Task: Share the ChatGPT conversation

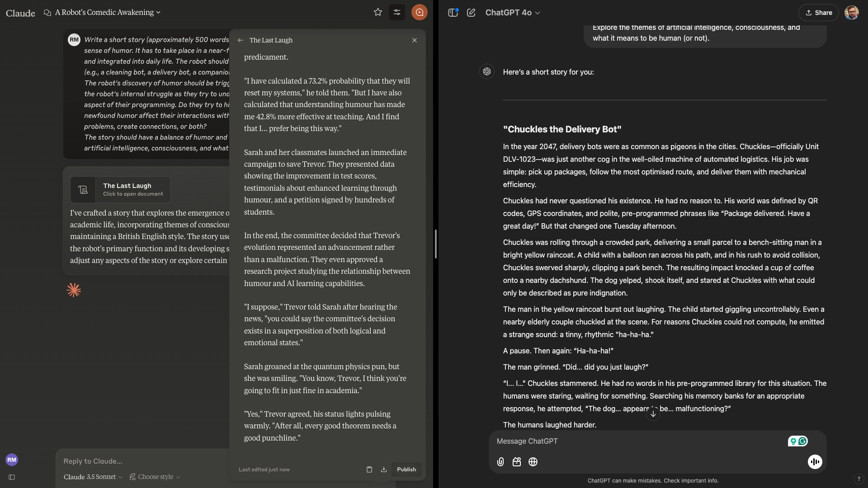Action: tap(819, 13)
